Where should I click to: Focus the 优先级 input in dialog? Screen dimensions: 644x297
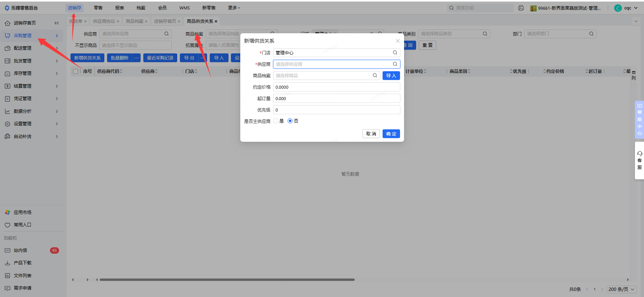coord(337,110)
